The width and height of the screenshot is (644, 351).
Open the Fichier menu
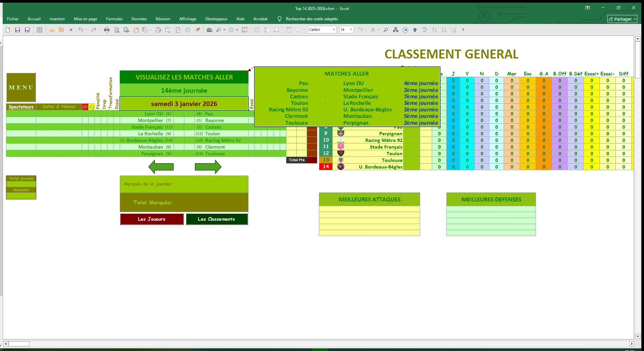point(13,19)
